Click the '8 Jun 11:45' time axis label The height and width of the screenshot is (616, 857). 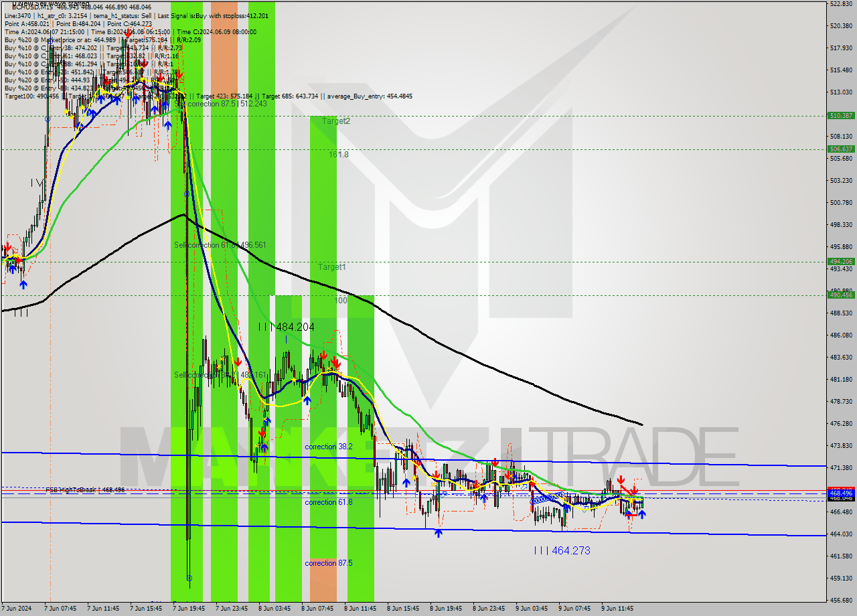tap(360, 609)
